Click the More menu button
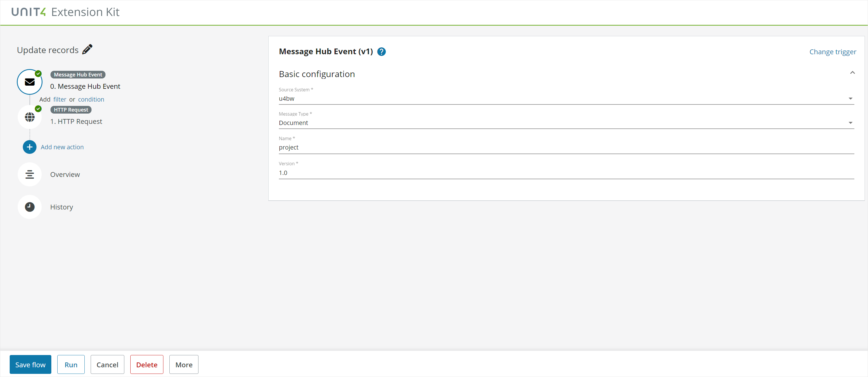This screenshot has width=868, height=377. coord(184,364)
